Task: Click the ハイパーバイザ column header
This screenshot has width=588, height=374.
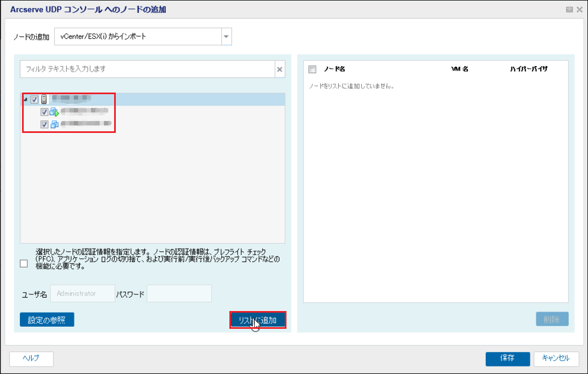Action: click(528, 69)
